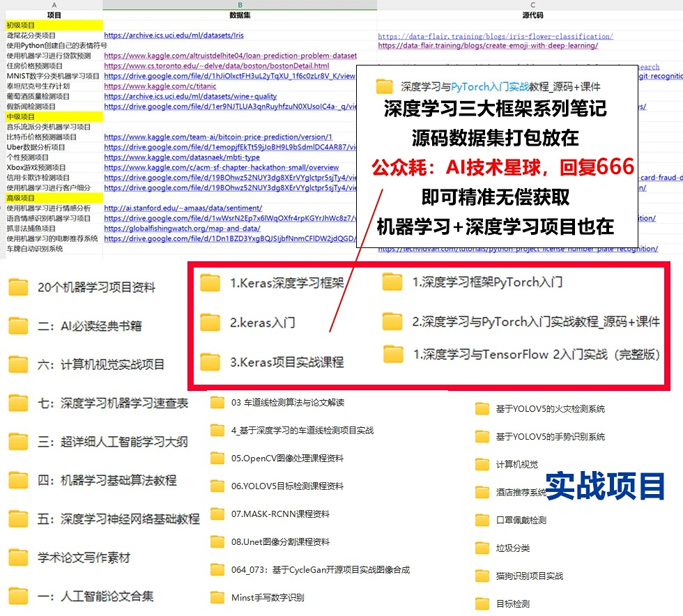
Task: Select the 音乐流派分类机器学习项目 cell
Action: click(x=54, y=127)
